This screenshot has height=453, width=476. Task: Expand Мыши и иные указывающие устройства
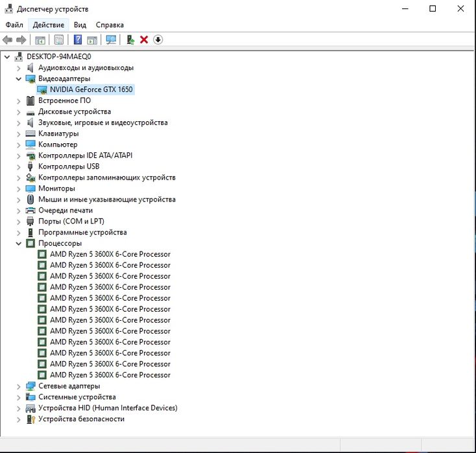[19, 200]
